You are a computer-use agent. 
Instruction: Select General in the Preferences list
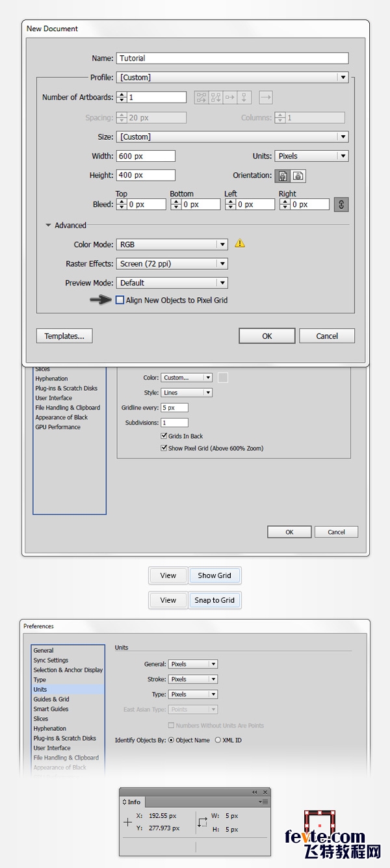coord(44,650)
